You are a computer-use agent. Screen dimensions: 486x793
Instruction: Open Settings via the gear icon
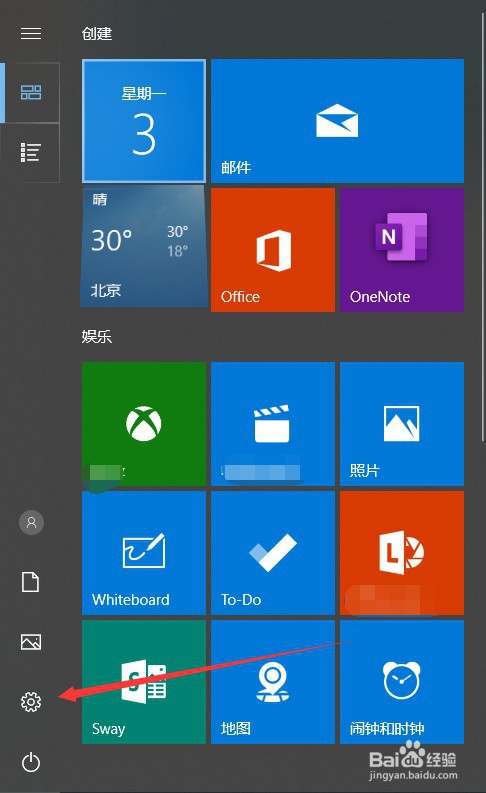31,702
